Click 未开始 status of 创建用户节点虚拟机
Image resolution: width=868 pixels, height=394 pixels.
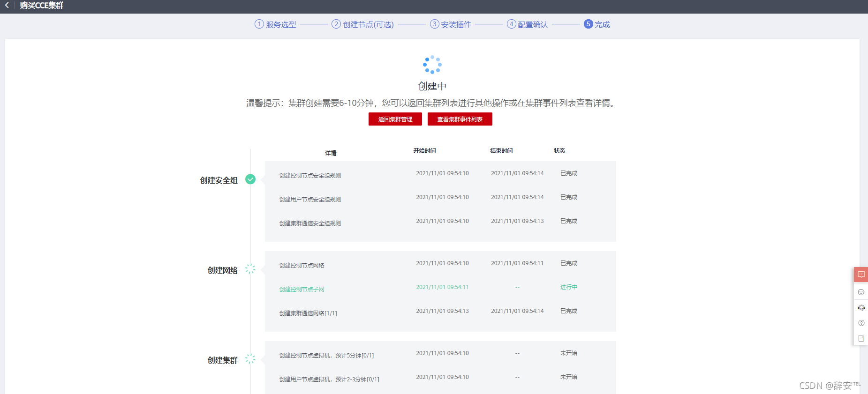tap(568, 377)
